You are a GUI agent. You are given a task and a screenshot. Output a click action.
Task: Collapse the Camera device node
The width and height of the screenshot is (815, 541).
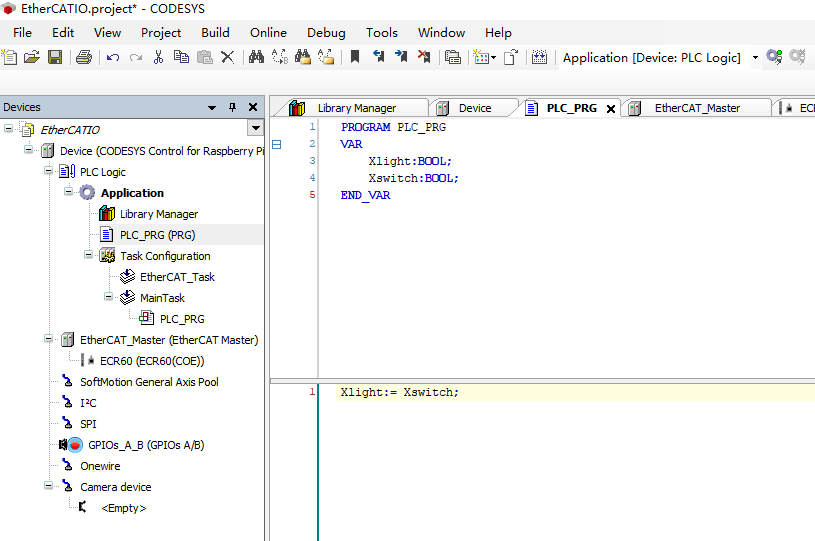pos(48,485)
